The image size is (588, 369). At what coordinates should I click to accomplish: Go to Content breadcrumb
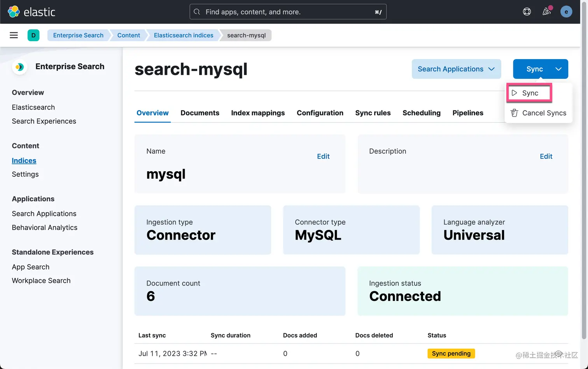[129, 35]
